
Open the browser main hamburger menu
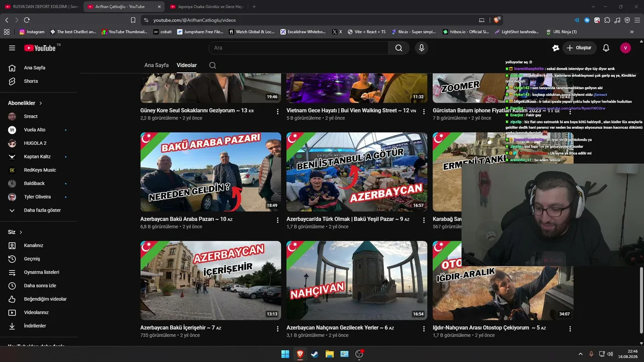tap(637, 20)
